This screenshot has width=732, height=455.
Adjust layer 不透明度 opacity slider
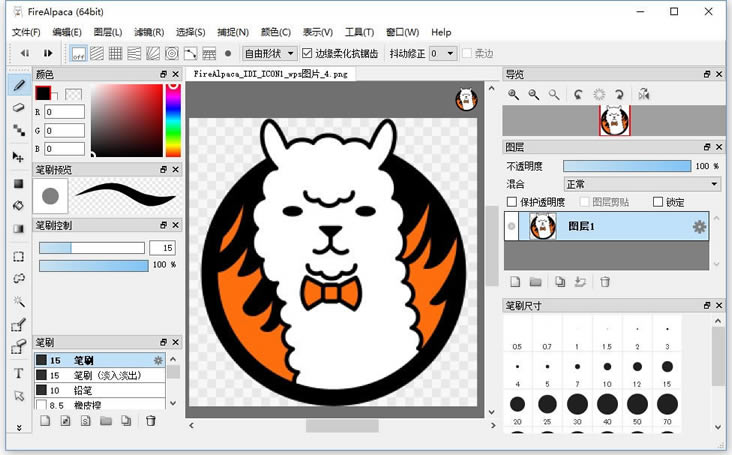pos(626,166)
